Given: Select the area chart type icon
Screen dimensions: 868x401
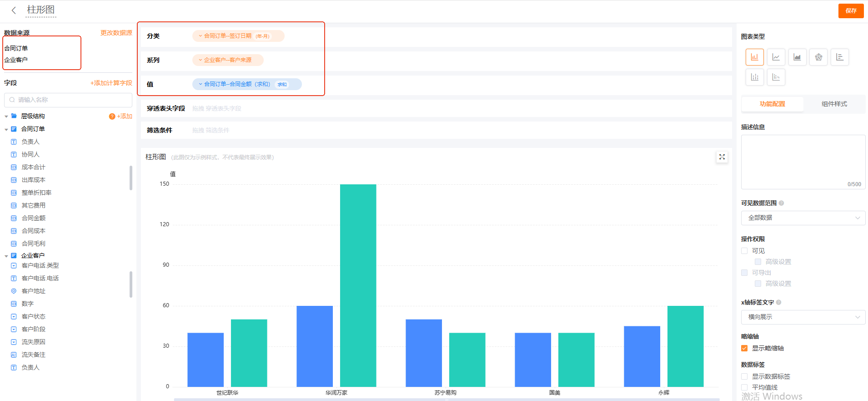Looking at the screenshot, I should point(797,57).
